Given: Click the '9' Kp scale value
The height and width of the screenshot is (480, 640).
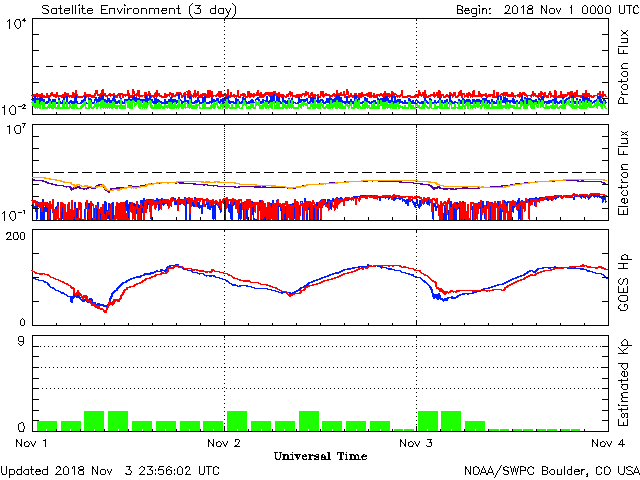Looking at the screenshot, I should pos(21,341).
